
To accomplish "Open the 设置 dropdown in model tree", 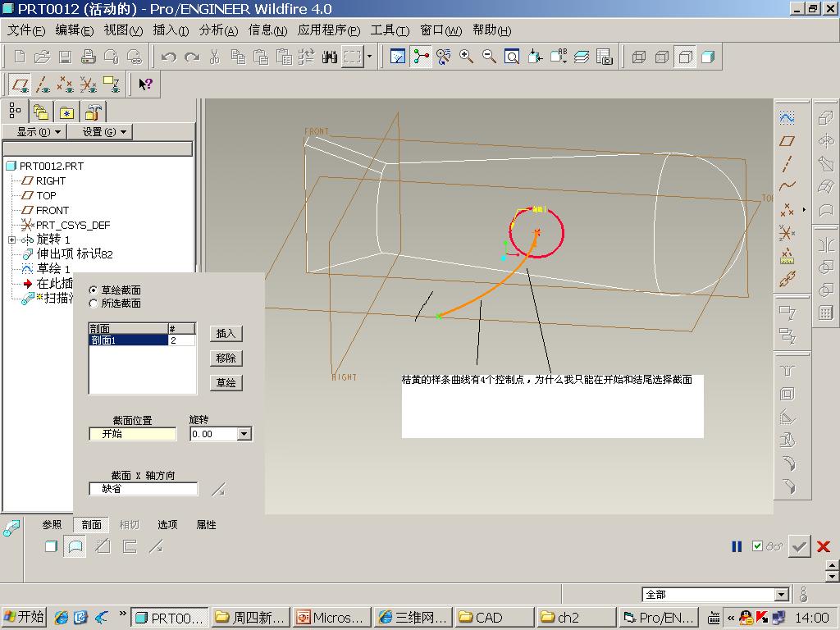I will pyautogui.click(x=99, y=132).
